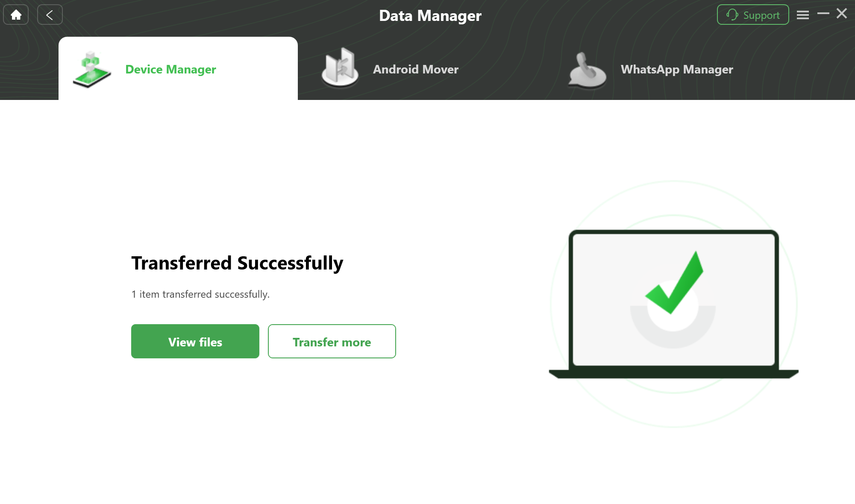Screen dimensions: 855x504
Task: Click View files button
Action: click(195, 341)
